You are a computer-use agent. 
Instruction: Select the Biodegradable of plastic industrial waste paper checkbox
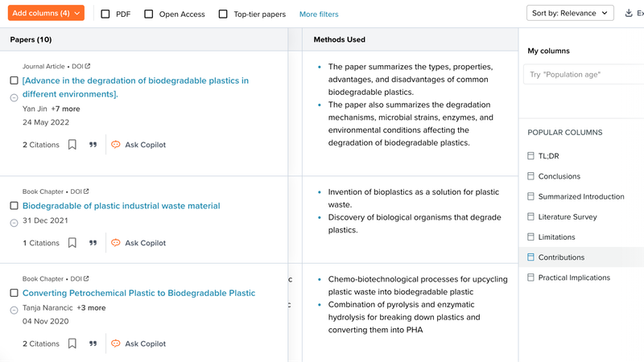coord(14,206)
